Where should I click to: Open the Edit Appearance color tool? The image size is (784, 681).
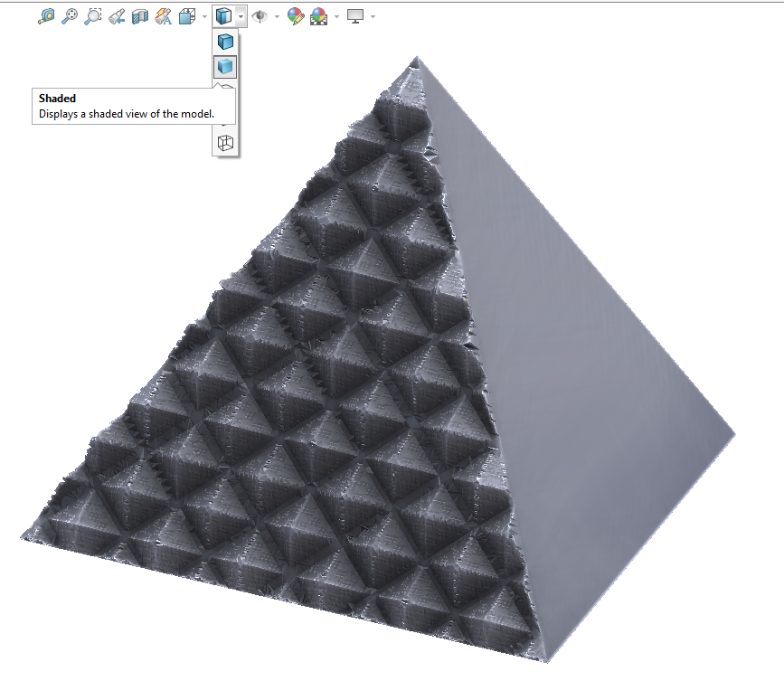pyautogui.click(x=296, y=15)
